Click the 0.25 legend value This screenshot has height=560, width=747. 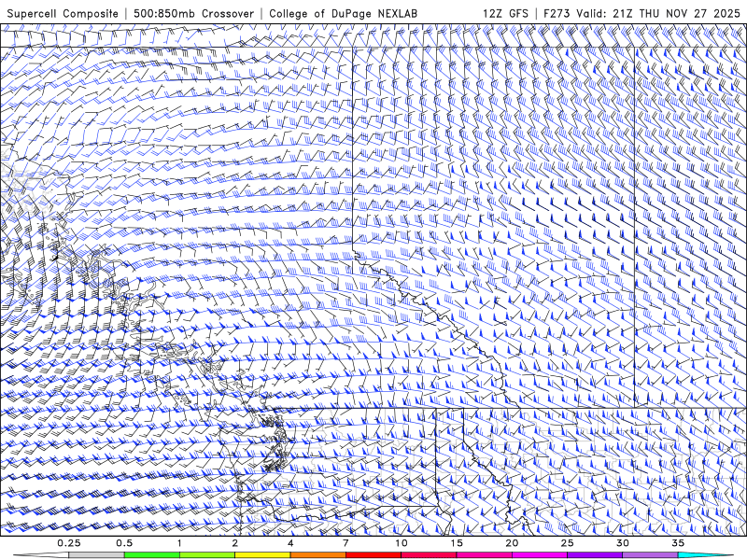pos(69,543)
